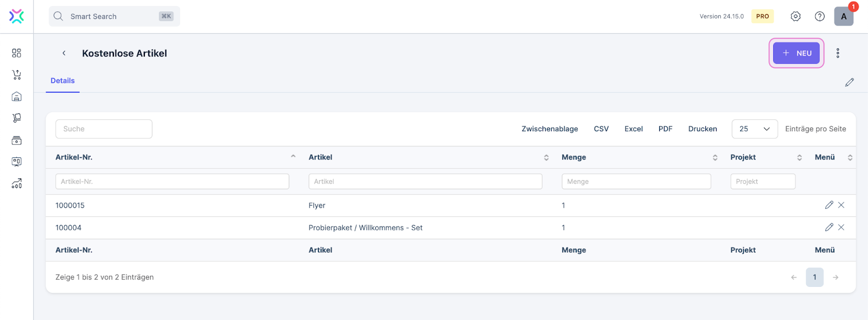Image resolution: width=868 pixels, height=320 pixels.
Task: Click the back arrow beside Kostenlose Artikel
Action: (64, 53)
